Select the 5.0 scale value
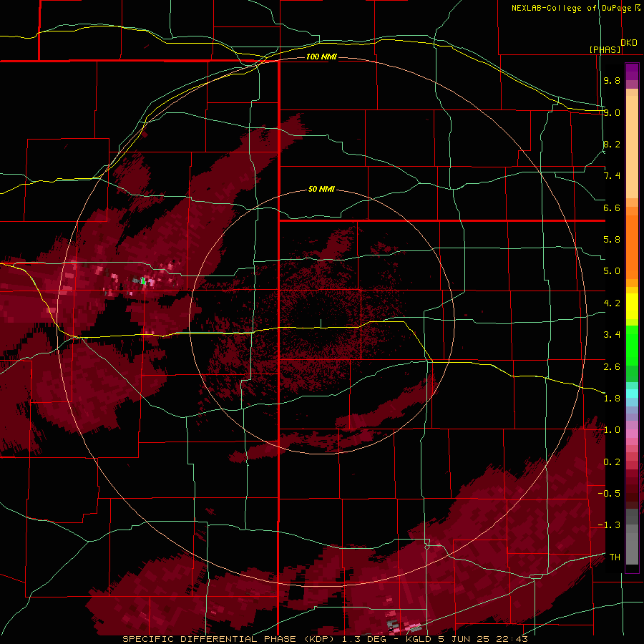 [x=612, y=271]
